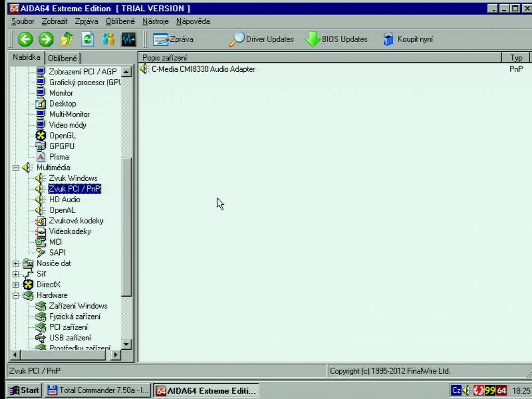The height and width of the screenshot is (399, 532).
Task: Select Zobrazení PCI / AGP tree item
Action: (83, 72)
